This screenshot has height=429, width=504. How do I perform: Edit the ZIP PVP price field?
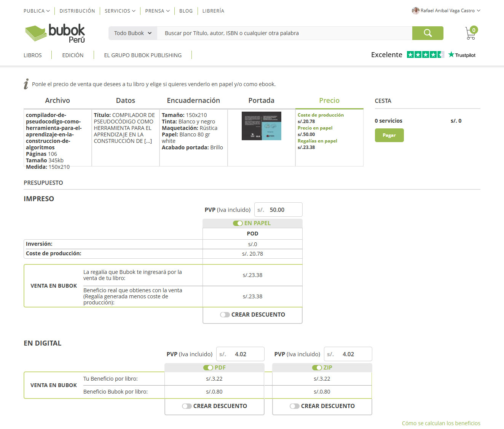(348, 354)
